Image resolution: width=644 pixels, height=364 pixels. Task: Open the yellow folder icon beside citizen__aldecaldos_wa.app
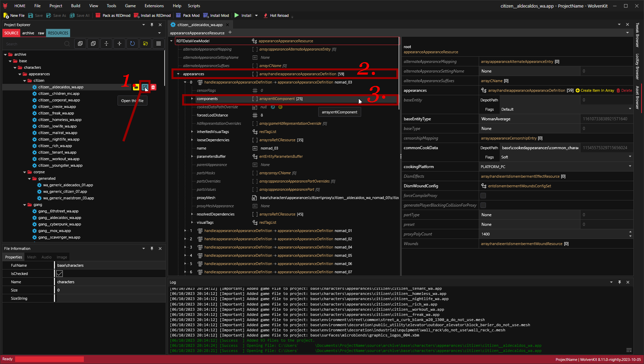click(x=136, y=87)
